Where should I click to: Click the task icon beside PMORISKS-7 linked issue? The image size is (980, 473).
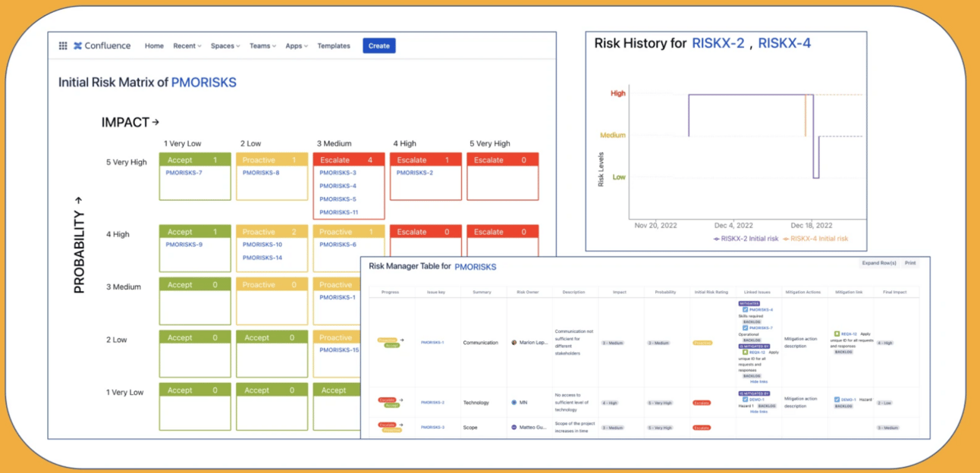point(745,327)
